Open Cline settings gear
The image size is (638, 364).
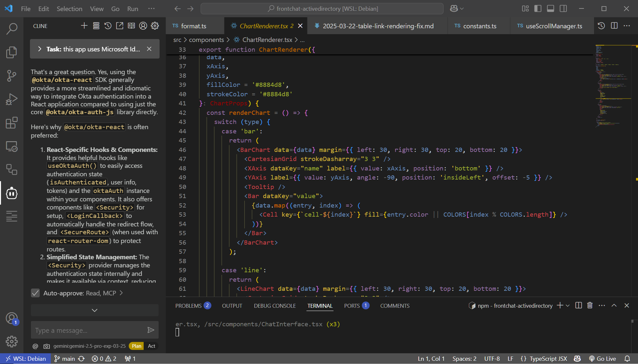pos(155,26)
